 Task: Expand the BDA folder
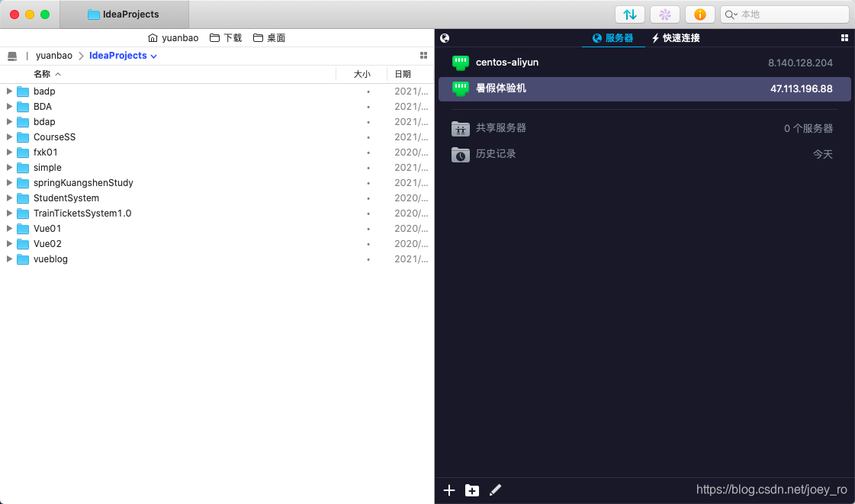9,106
